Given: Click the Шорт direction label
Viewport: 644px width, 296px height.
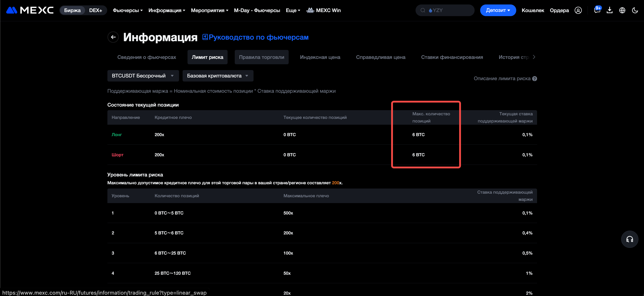Looking at the screenshot, I should pyautogui.click(x=117, y=155).
